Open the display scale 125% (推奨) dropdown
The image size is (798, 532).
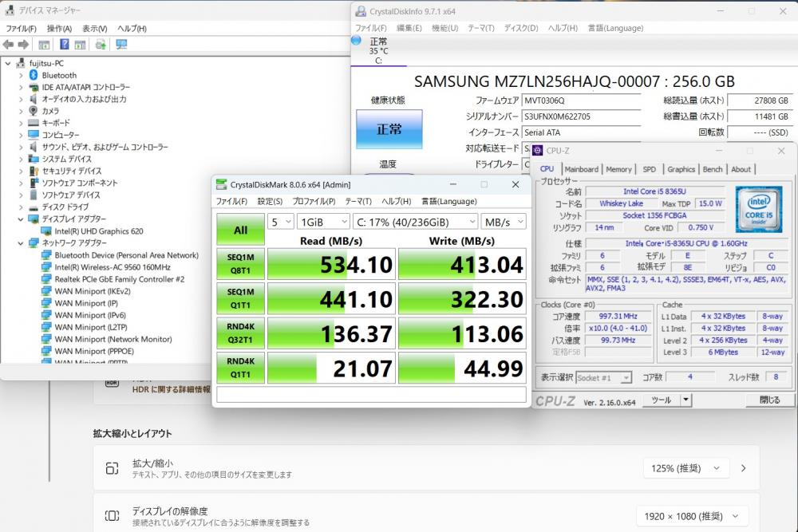(x=685, y=468)
